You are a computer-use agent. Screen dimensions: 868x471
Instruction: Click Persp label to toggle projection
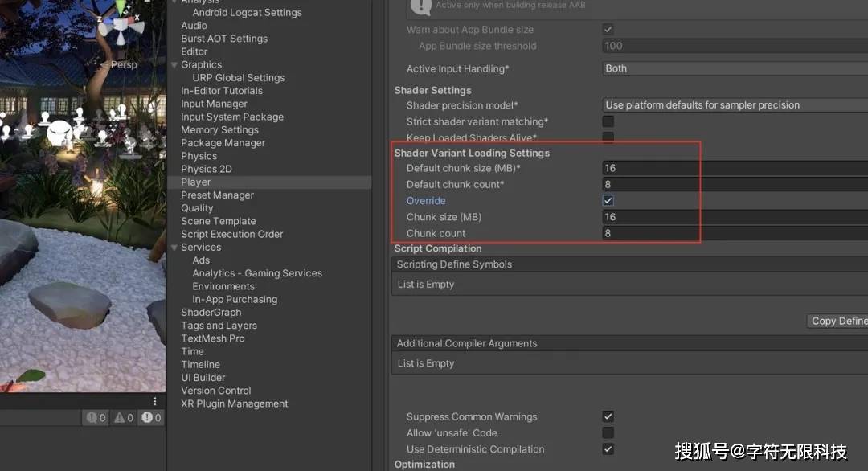(125, 64)
